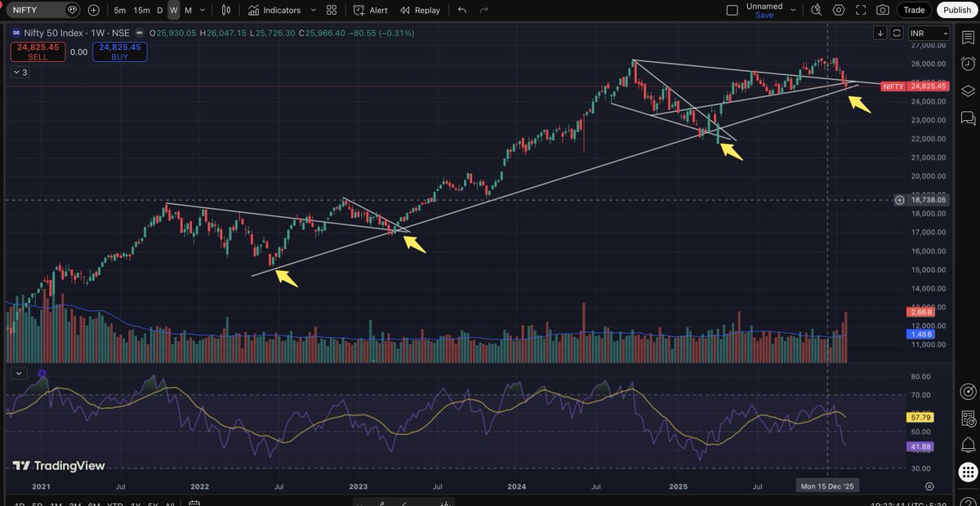Open the INR currency dropdown
The height and width of the screenshot is (506, 980).
tap(929, 33)
